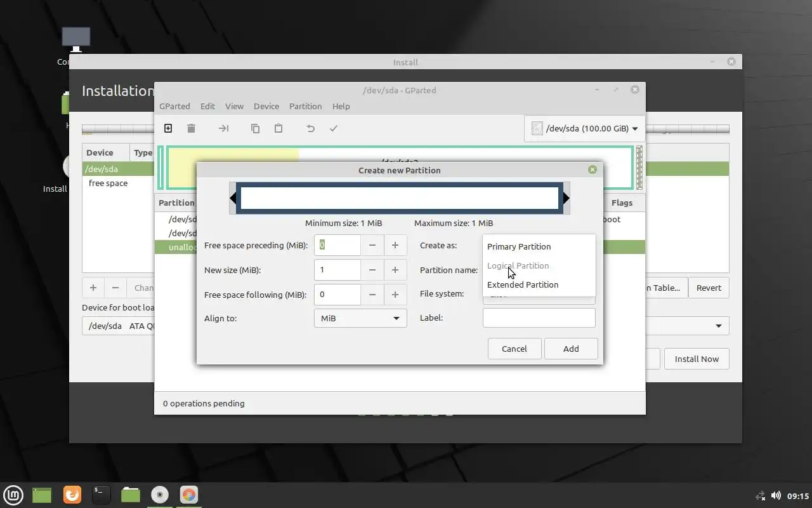Select the free space row in Install window
The image size is (812, 508).
click(118, 183)
